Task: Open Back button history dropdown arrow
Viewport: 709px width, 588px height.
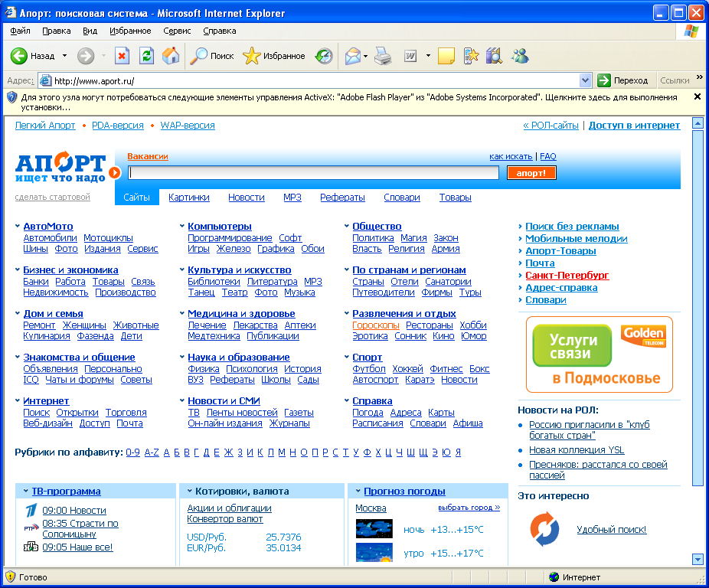Action: pyautogui.click(x=64, y=56)
